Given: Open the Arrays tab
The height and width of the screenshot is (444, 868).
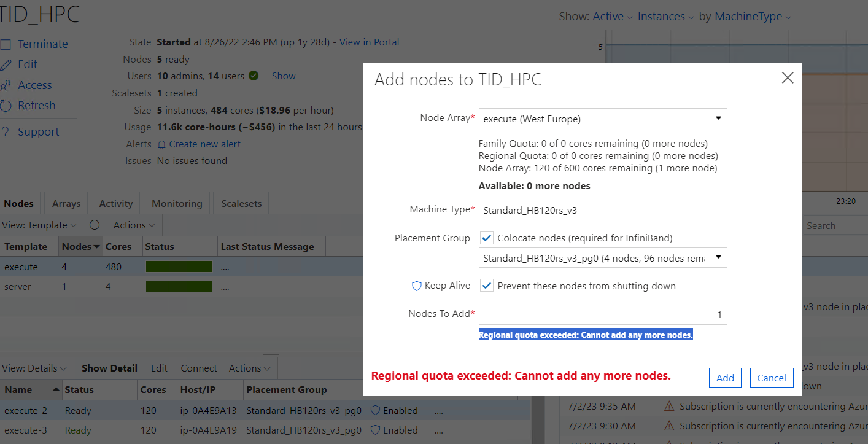Looking at the screenshot, I should (x=65, y=203).
